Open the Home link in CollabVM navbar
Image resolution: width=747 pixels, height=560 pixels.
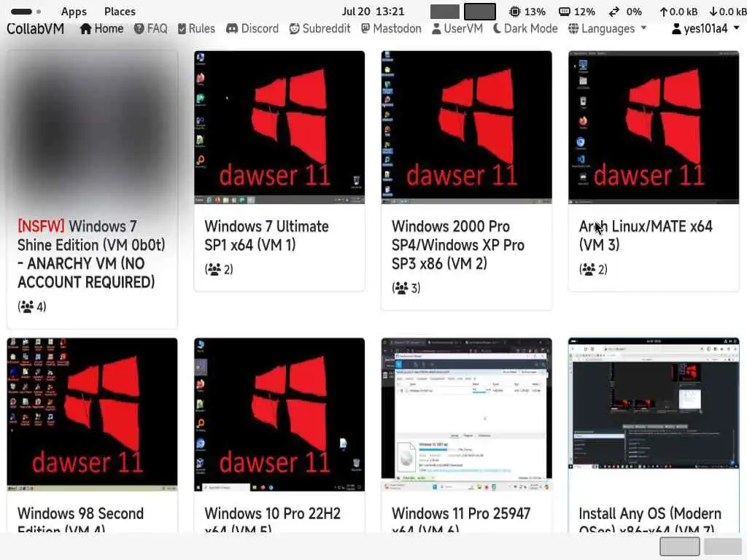pyautogui.click(x=102, y=28)
